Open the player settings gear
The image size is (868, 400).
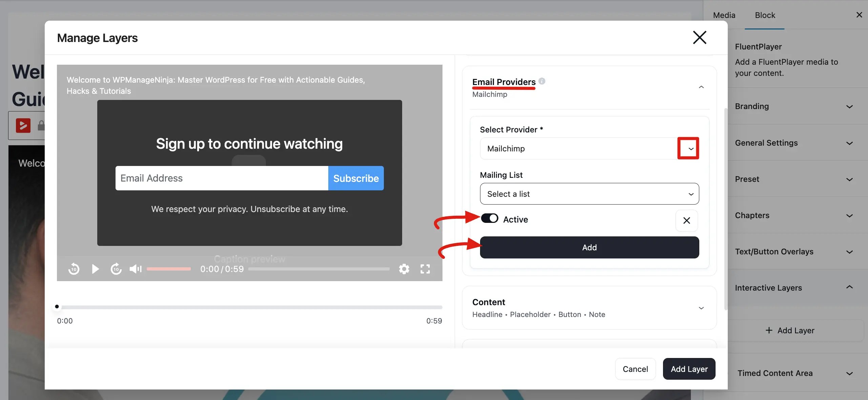coord(404,269)
